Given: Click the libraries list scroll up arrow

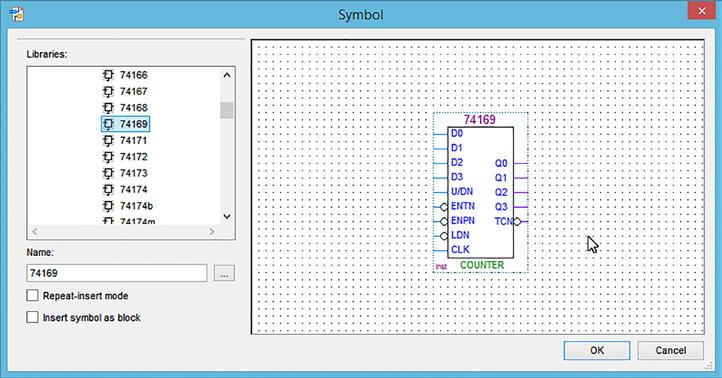Looking at the screenshot, I should coord(227,75).
